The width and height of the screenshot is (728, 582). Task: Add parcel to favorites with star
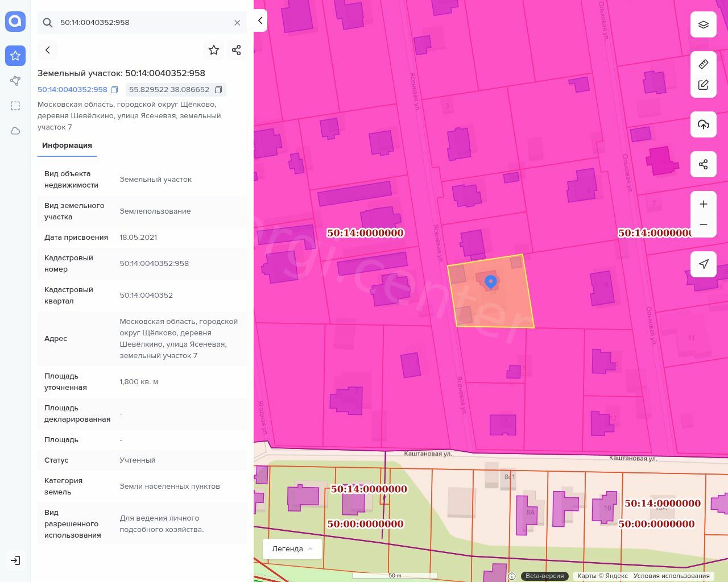[214, 50]
